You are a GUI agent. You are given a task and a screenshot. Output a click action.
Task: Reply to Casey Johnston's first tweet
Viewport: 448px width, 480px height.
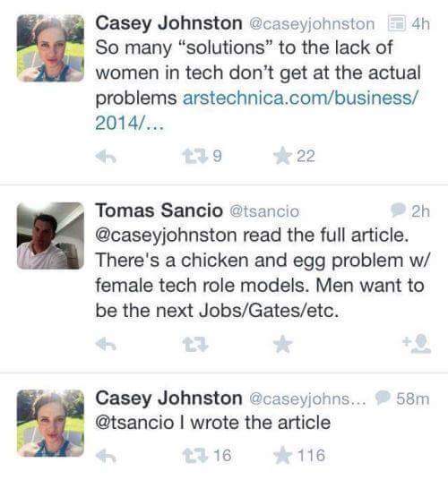pos(106,157)
